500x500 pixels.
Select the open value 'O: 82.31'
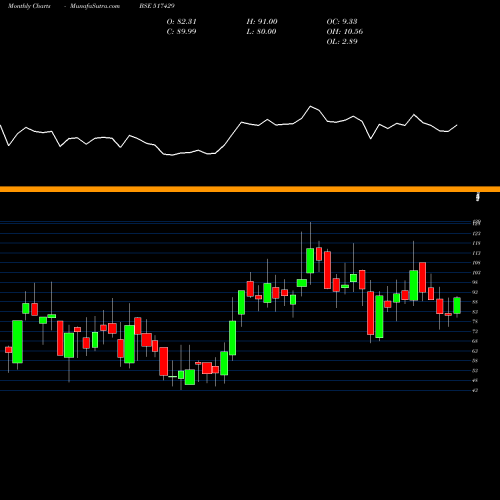182,22
